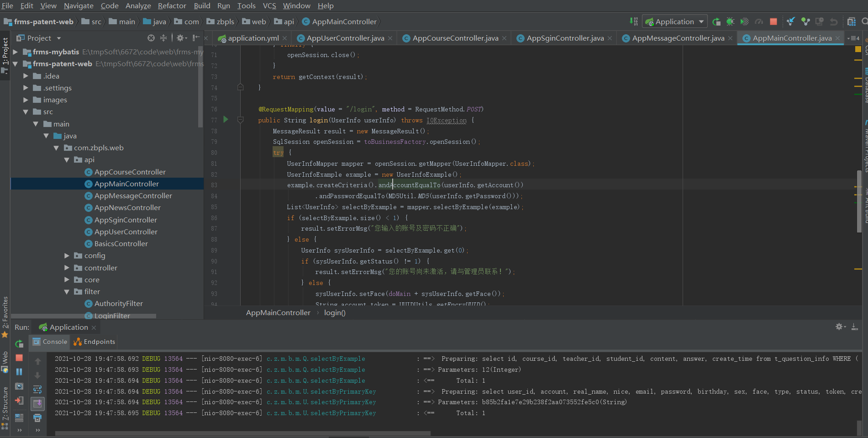
Task: Select BasicsController in project tree
Action: tap(121, 244)
